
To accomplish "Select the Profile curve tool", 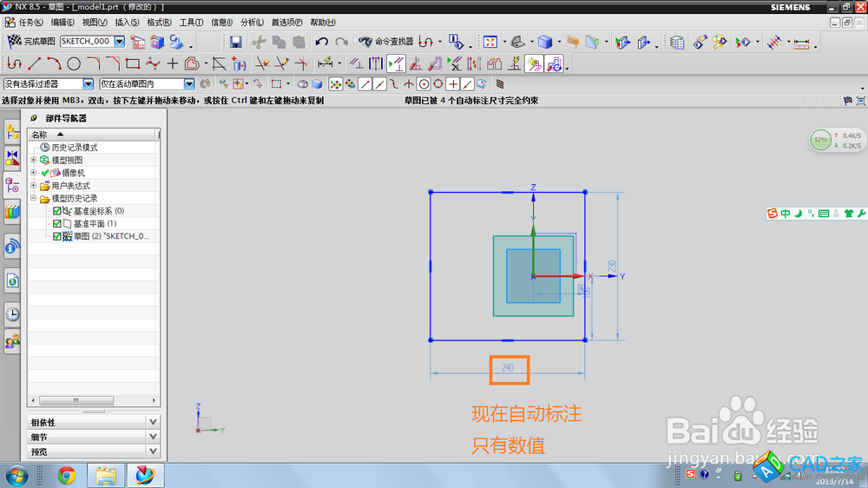I will pyautogui.click(x=14, y=64).
